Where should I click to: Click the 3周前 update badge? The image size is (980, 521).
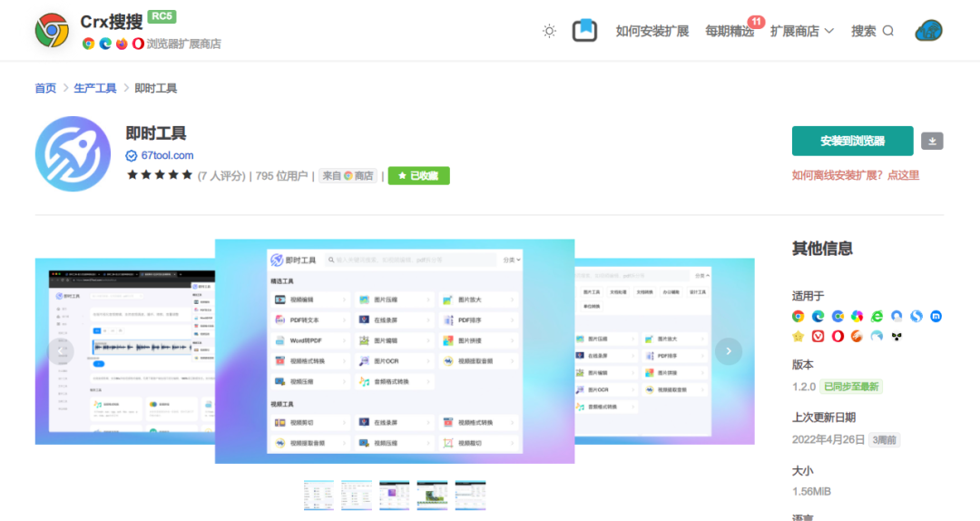[x=884, y=439]
